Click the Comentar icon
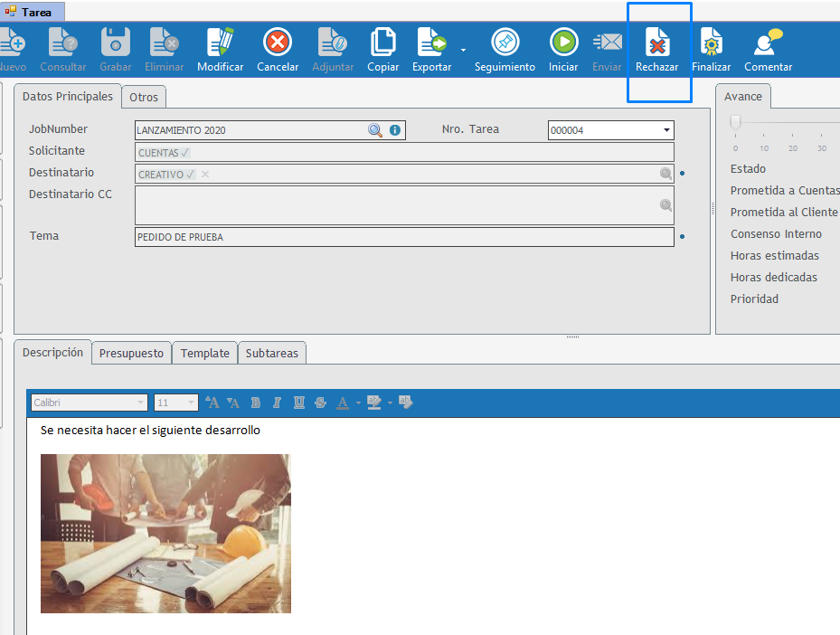Image resolution: width=840 pixels, height=635 pixels. point(768,43)
